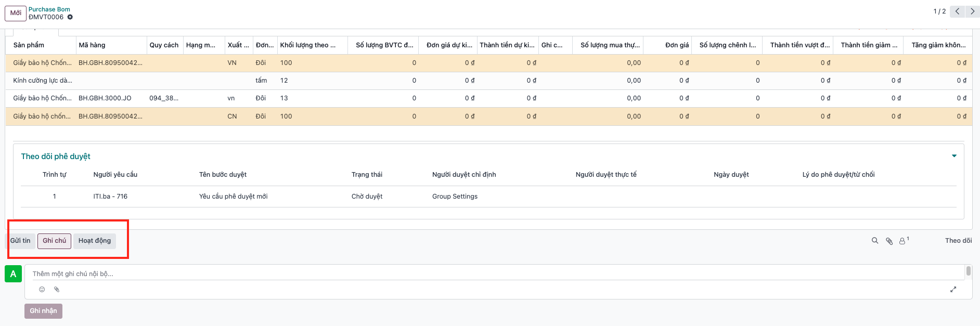Click requester ITI.ba - 716
The height and width of the screenshot is (326, 980).
(x=110, y=197)
